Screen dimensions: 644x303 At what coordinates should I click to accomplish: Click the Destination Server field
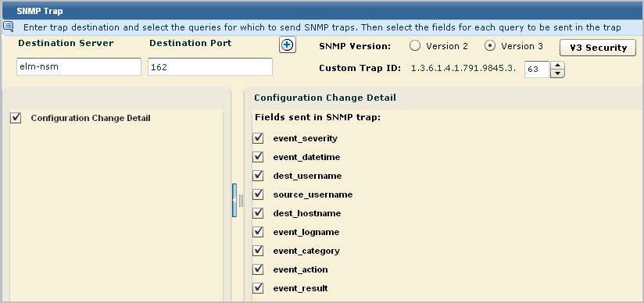pyautogui.click(x=79, y=66)
